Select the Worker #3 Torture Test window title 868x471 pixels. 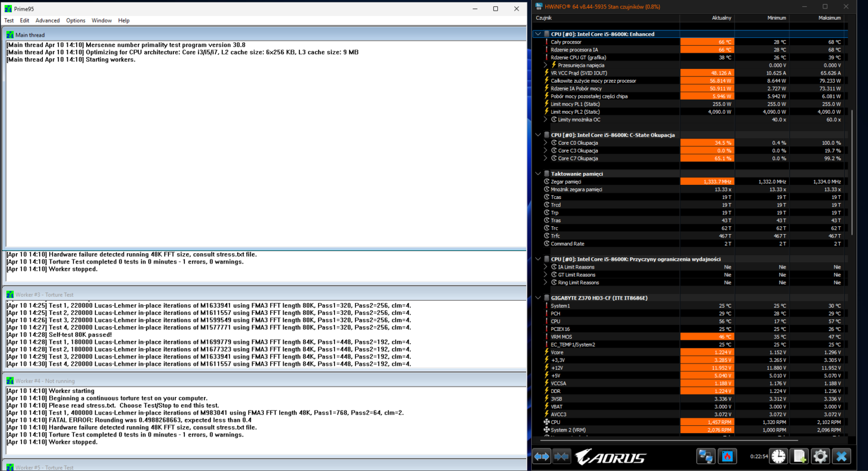click(42, 294)
